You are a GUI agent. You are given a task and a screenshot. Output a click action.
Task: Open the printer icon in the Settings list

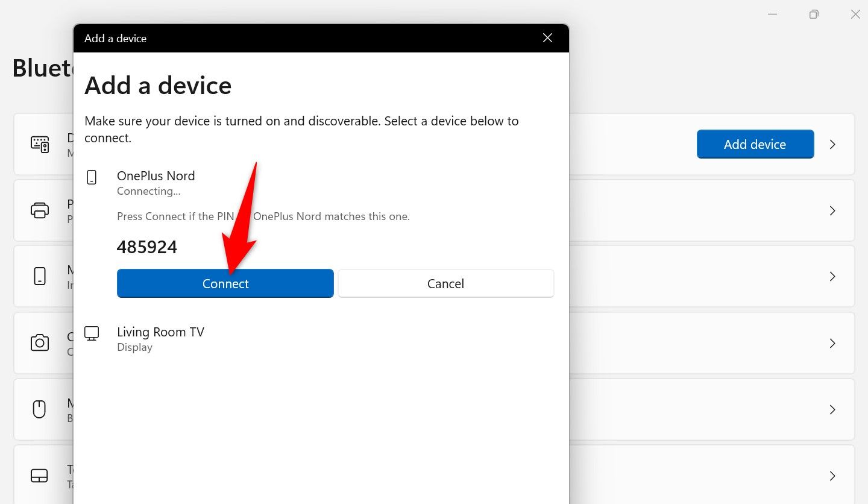(x=40, y=210)
